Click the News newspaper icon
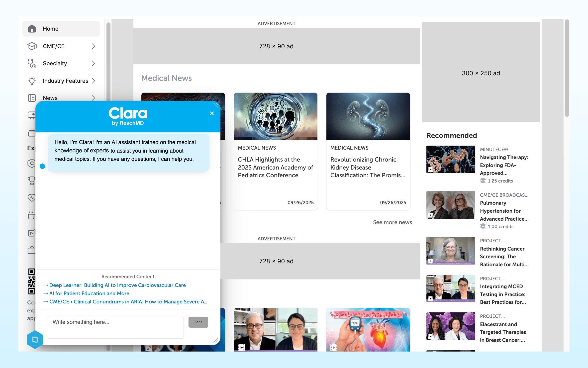The width and height of the screenshot is (588, 368). click(x=32, y=98)
